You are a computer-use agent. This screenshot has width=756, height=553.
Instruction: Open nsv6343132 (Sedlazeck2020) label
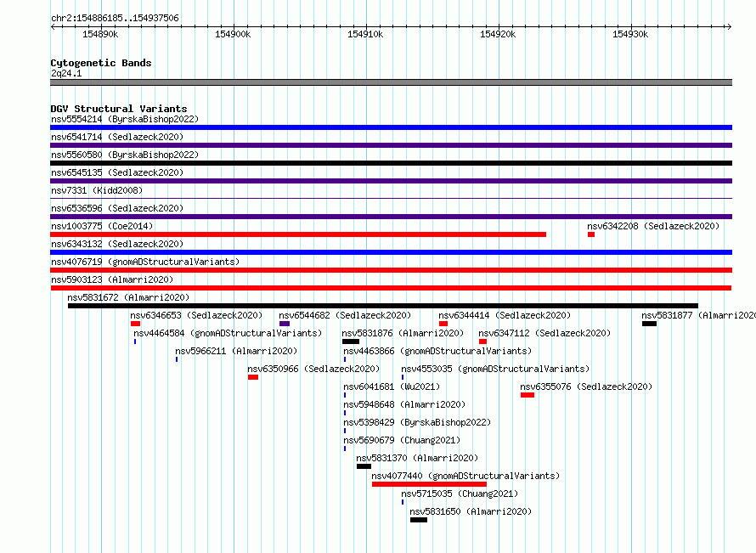117,244
